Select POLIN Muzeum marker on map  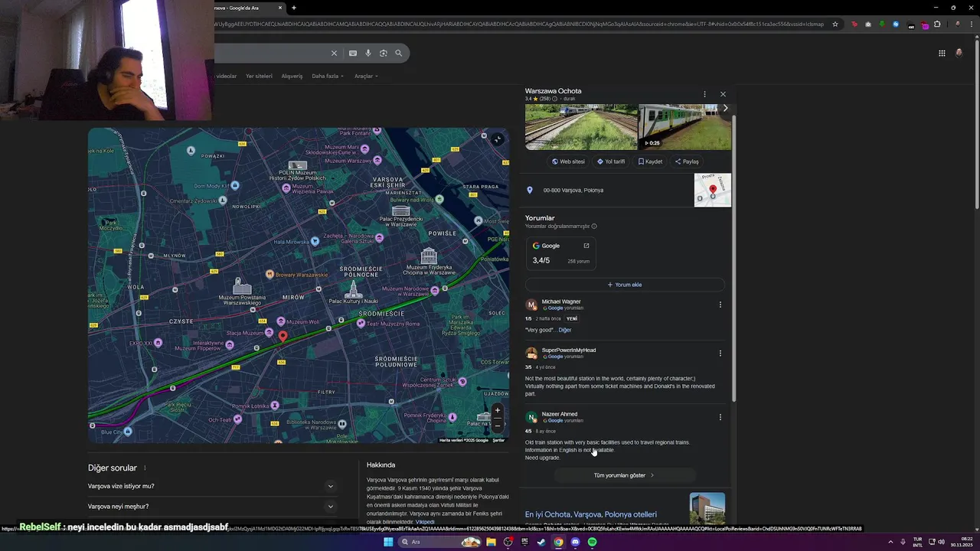point(298,165)
